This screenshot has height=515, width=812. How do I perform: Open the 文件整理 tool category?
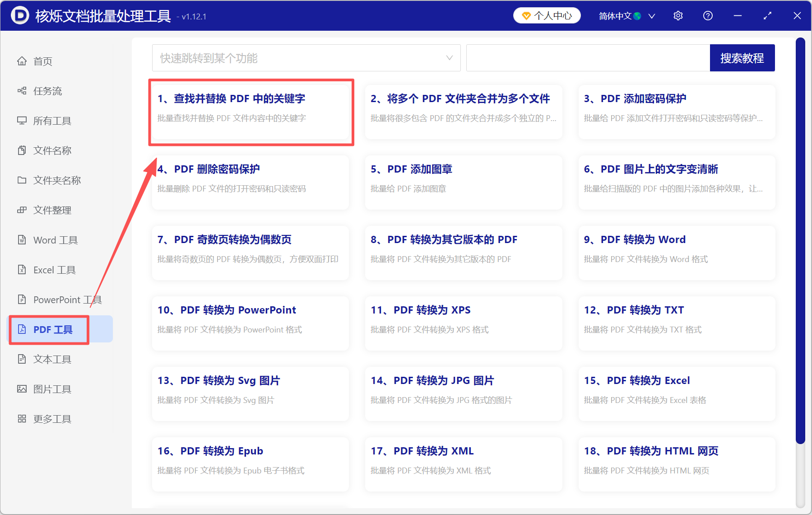(x=51, y=210)
